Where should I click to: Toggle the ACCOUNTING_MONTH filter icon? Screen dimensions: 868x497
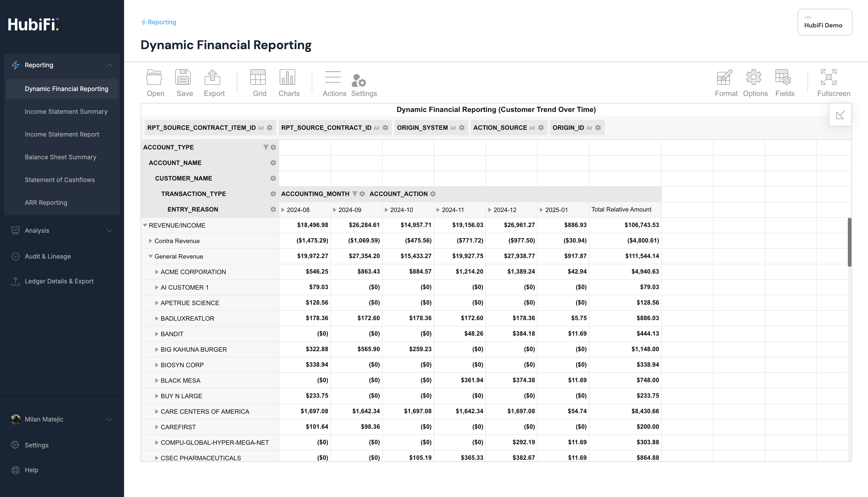[x=354, y=194]
